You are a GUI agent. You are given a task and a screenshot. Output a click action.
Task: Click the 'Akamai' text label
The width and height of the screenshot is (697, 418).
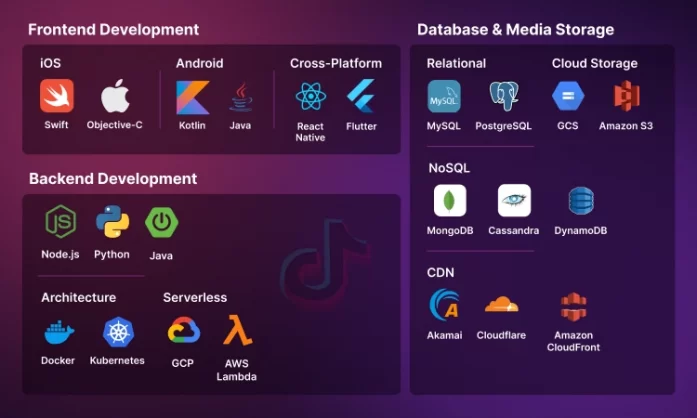point(445,335)
